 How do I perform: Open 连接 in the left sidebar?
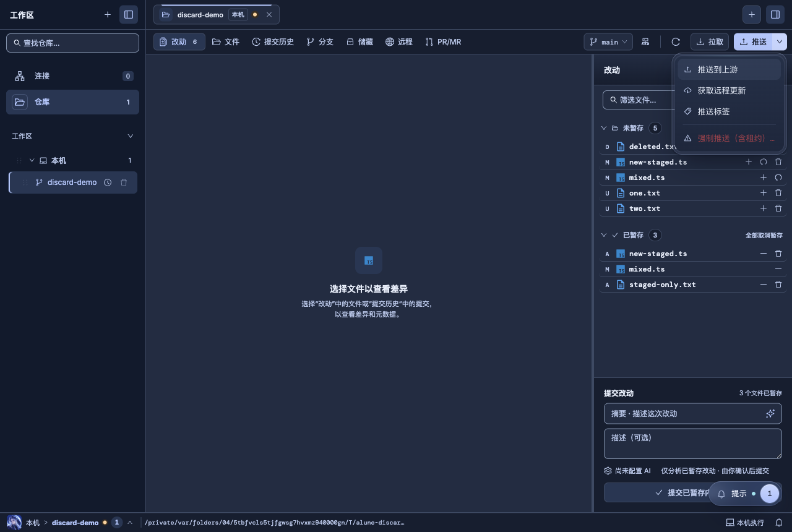72,76
